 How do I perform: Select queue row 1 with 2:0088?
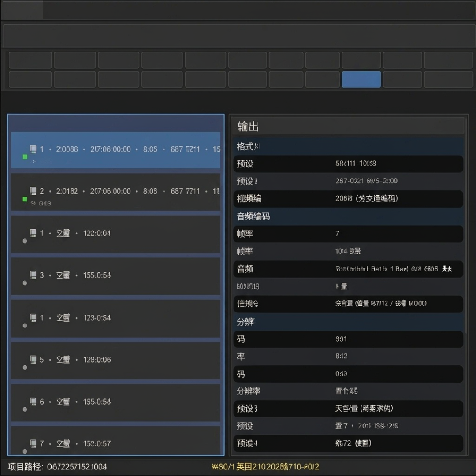coord(115,150)
